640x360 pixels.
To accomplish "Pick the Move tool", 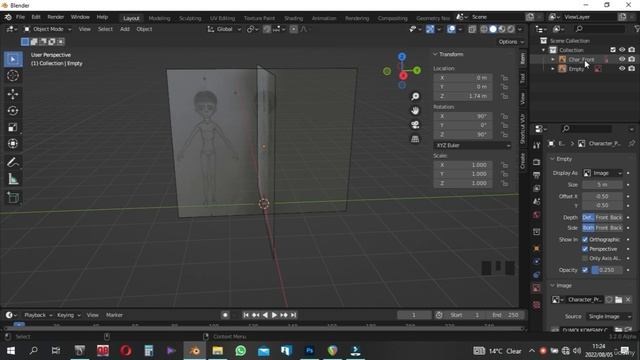I will 13,94.
